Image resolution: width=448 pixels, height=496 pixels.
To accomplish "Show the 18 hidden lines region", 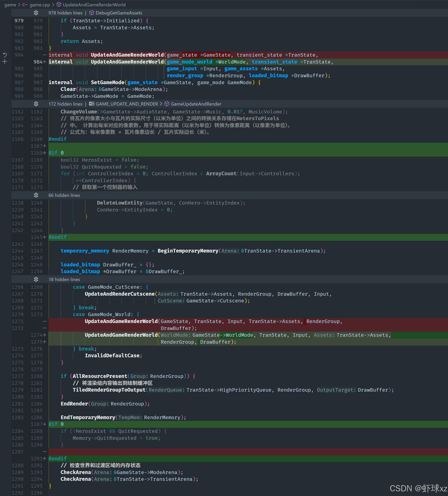I will coord(64,279).
